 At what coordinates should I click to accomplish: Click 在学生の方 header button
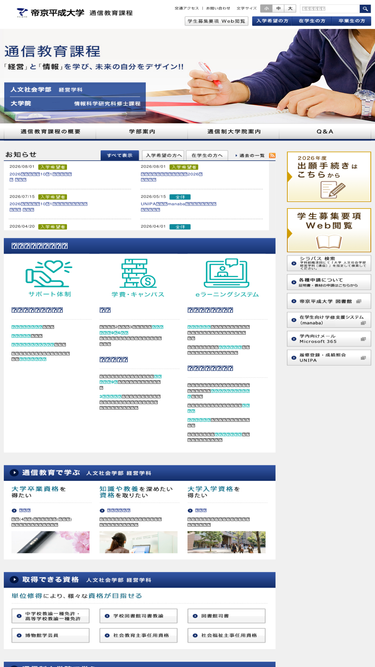pyautogui.click(x=312, y=21)
